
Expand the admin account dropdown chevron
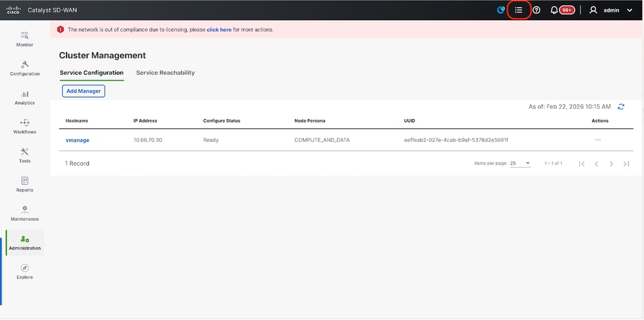(x=629, y=10)
